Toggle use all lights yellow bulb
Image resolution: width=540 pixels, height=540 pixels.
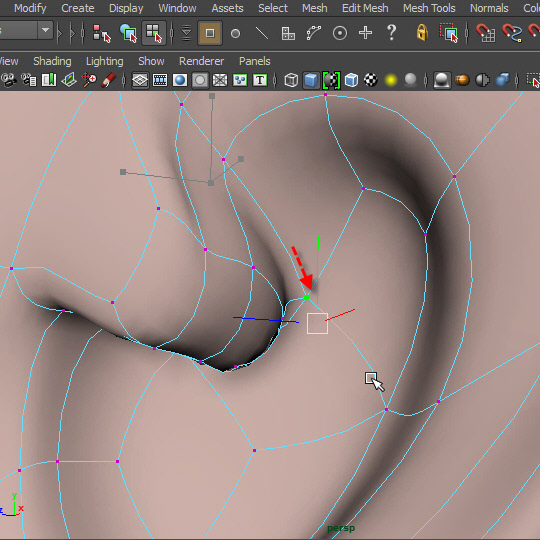[x=391, y=80]
